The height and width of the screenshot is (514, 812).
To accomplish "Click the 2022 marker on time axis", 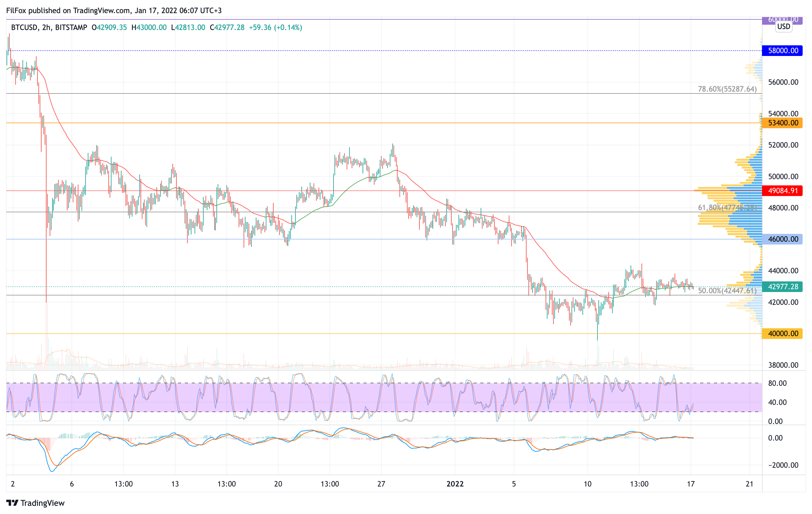I will tap(455, 484).
